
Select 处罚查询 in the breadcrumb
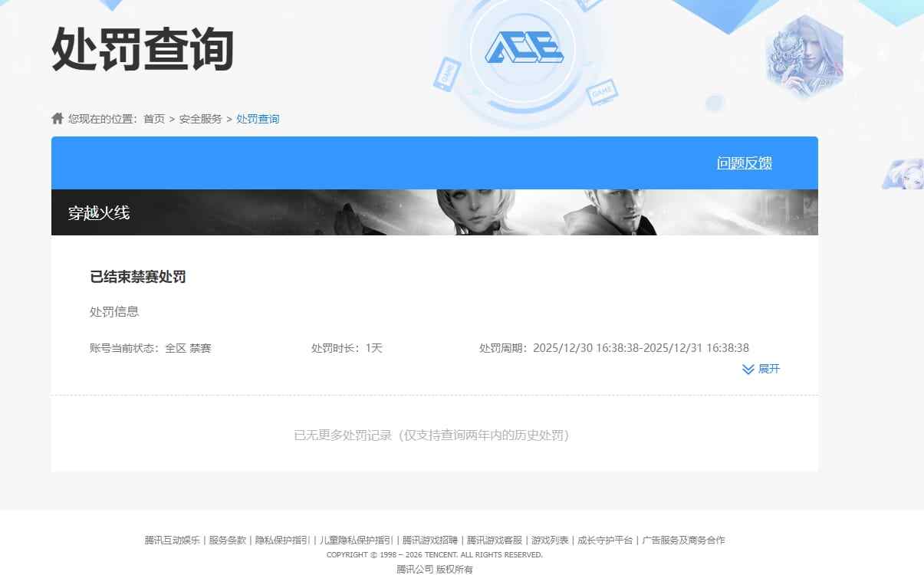pos(258,118)
